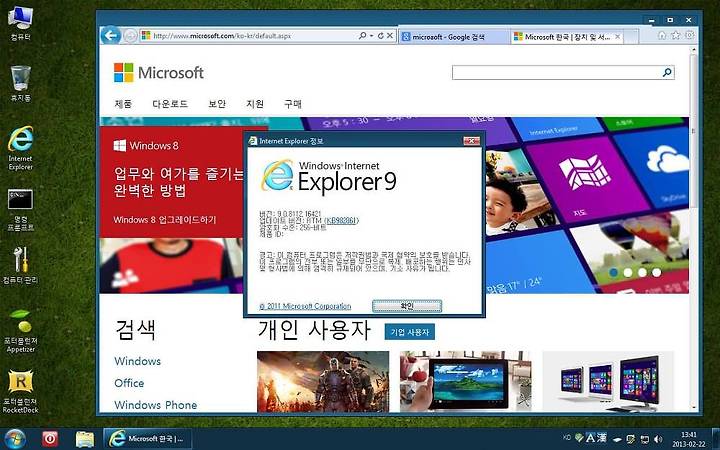Open Favorites star icon
Image resolution: width=720 pixels, height=450 pixels.
[x=675, y=35]
